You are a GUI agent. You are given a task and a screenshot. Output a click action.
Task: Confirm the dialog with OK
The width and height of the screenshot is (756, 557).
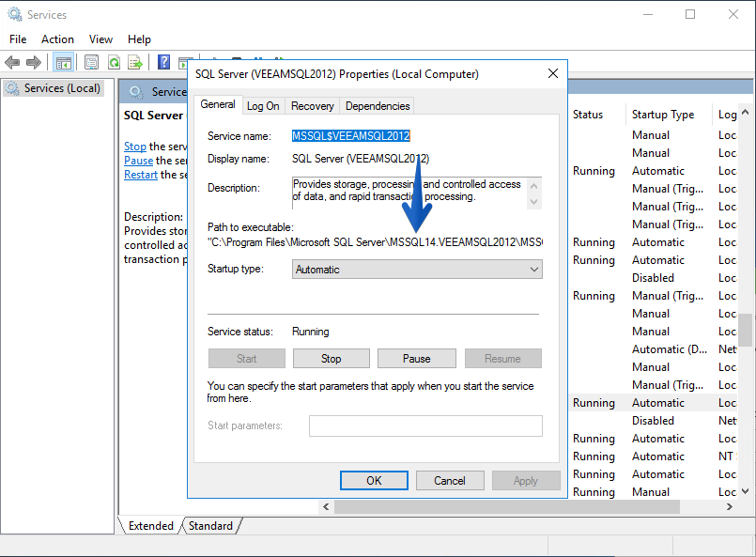point(374,480)
